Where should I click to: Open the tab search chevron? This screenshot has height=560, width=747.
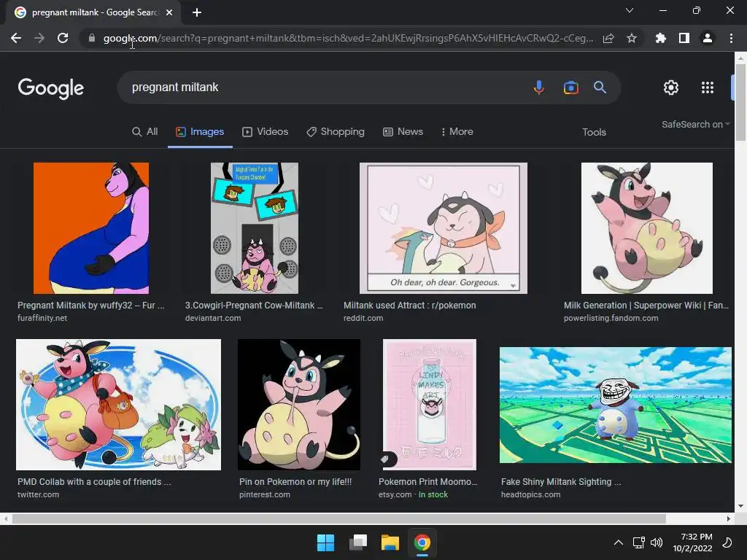pyautogui.click(x=630, y=10)
